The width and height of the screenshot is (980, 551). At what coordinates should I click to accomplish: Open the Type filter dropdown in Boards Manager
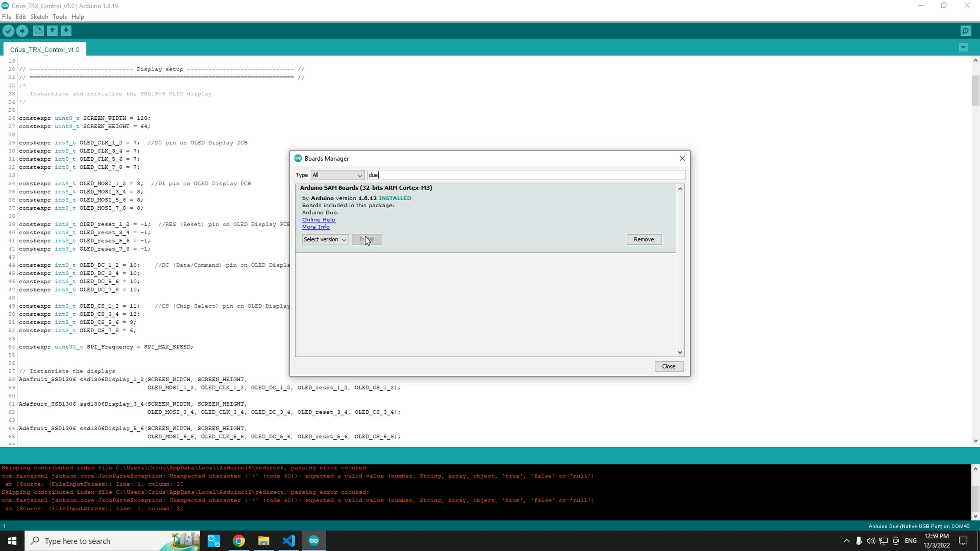pos(337,175)
